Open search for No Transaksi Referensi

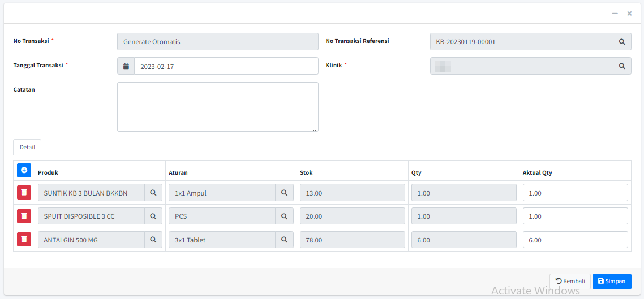(x=622, y=42)
